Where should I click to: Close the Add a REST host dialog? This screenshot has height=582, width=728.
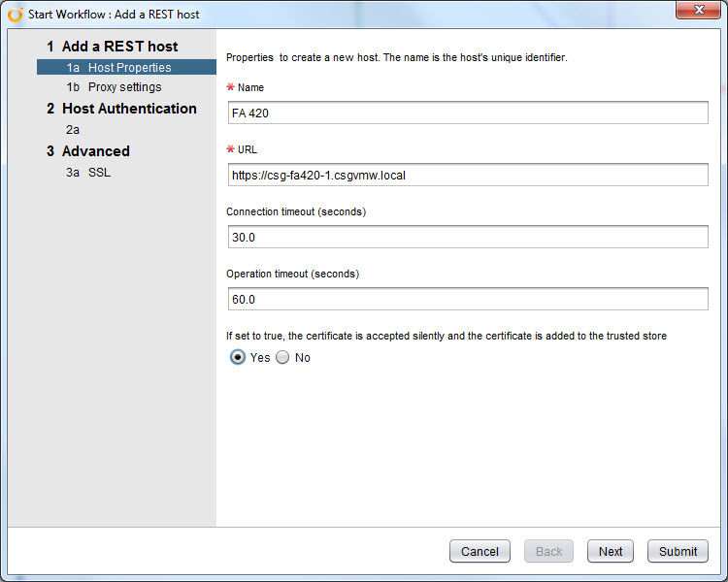pyautogui.click(x=698, y=10)
